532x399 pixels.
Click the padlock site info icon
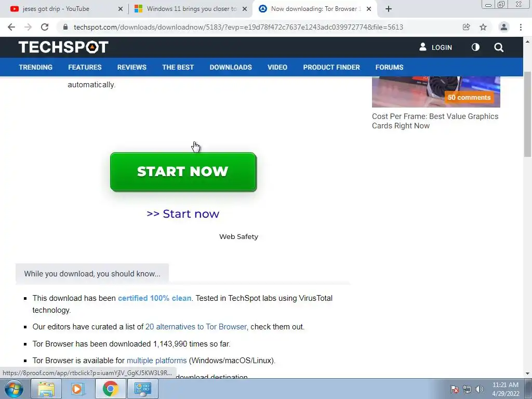point(65,27)
